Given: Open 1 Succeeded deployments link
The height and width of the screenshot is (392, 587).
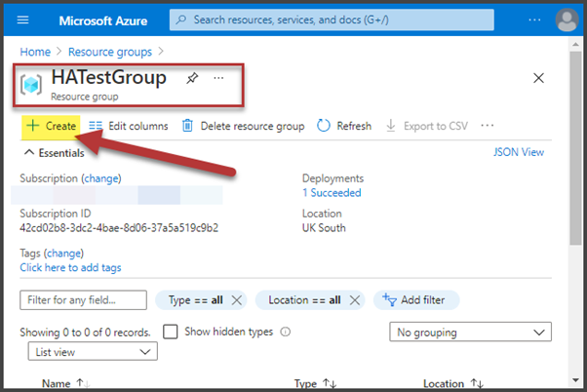Looking at the screenshot, I should click(332, 193).
